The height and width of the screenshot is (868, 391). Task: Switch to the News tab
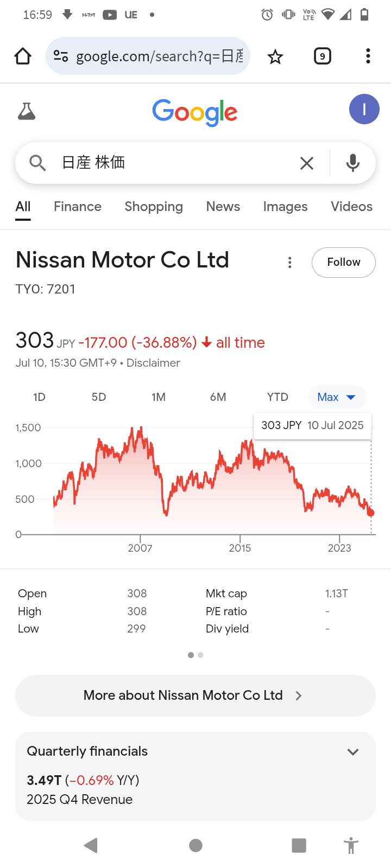click(x=223, y=207)
